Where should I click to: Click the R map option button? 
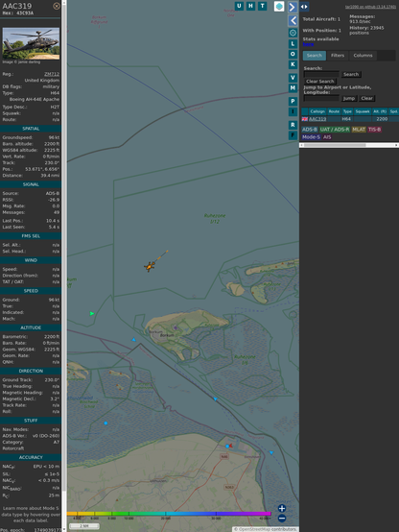293,125
